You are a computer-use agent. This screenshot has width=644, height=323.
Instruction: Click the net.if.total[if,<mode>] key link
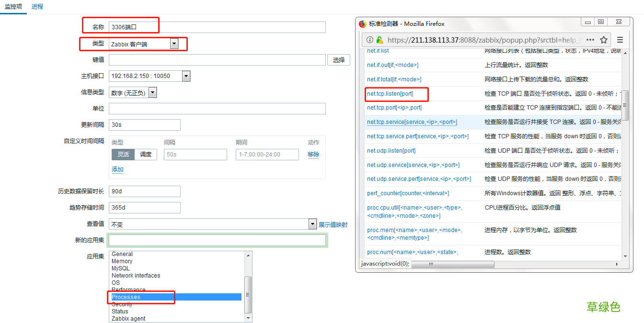tap(394, 79)
